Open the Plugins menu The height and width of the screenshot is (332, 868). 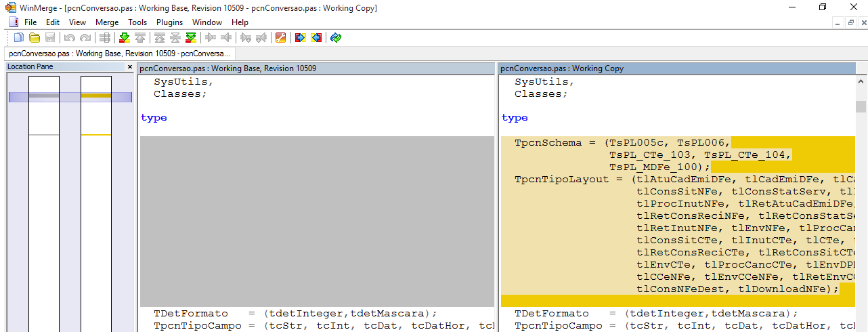coord(170,22)
